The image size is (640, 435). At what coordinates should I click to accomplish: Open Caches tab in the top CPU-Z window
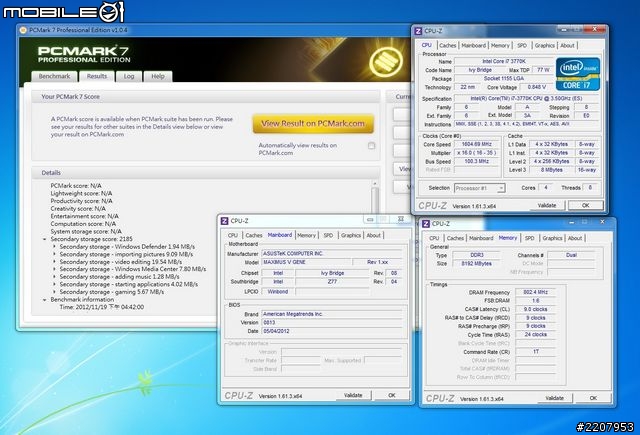point(448,46)
